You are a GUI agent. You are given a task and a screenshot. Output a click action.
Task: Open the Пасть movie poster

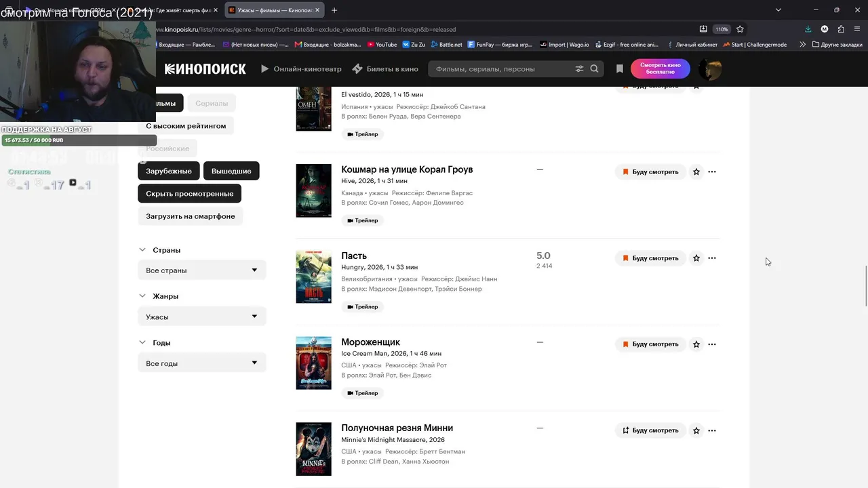click(x=313, y=277)
